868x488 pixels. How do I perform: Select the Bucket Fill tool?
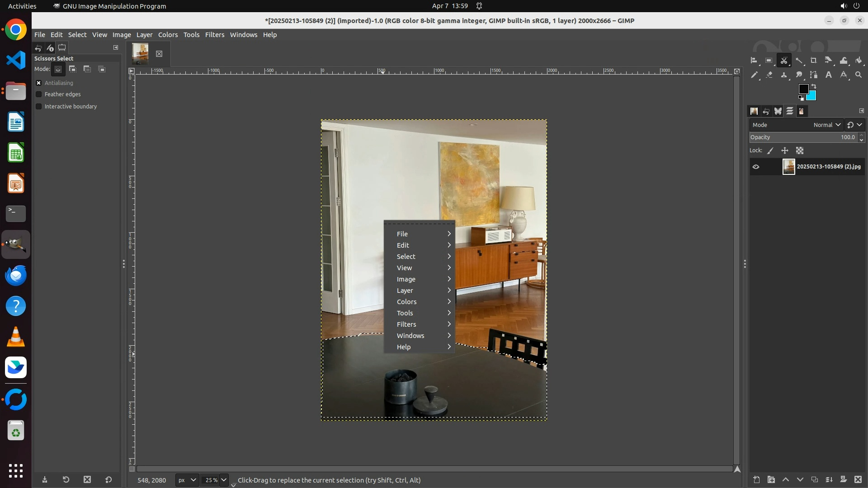(x=859, y=61)
